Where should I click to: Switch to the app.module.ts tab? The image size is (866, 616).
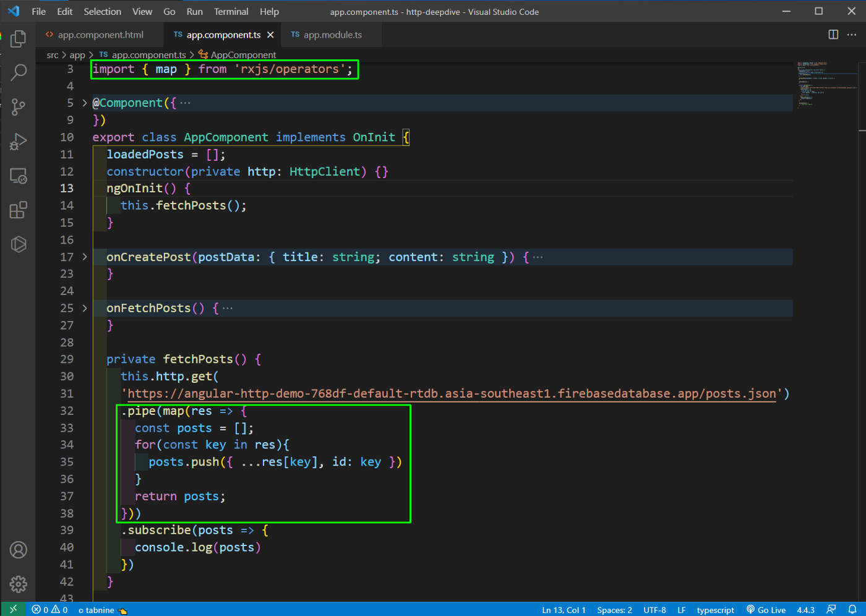tap(332, 35)
